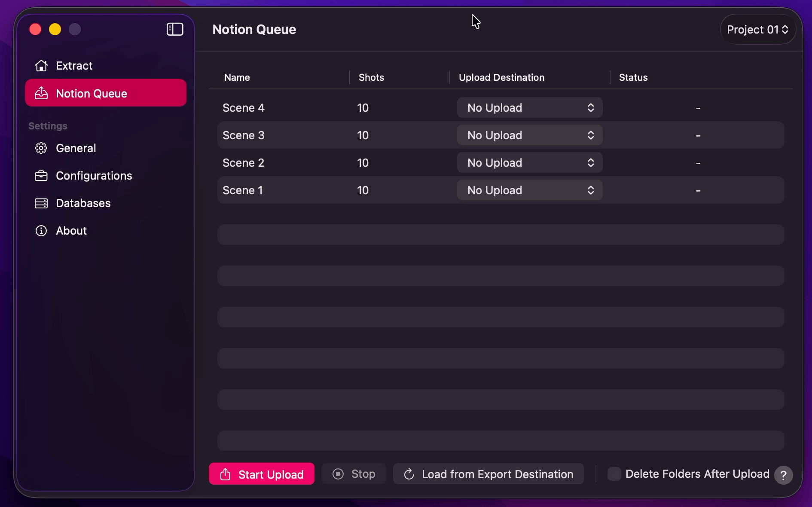The width and height of the screenshot is (812, 507).
Task: Open Scene 4 upload destination dropdown
Action: point(530,107)
